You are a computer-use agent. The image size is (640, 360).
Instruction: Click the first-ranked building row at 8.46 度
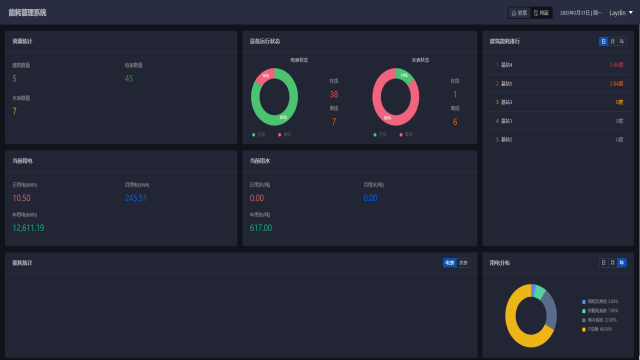(558, 65)
